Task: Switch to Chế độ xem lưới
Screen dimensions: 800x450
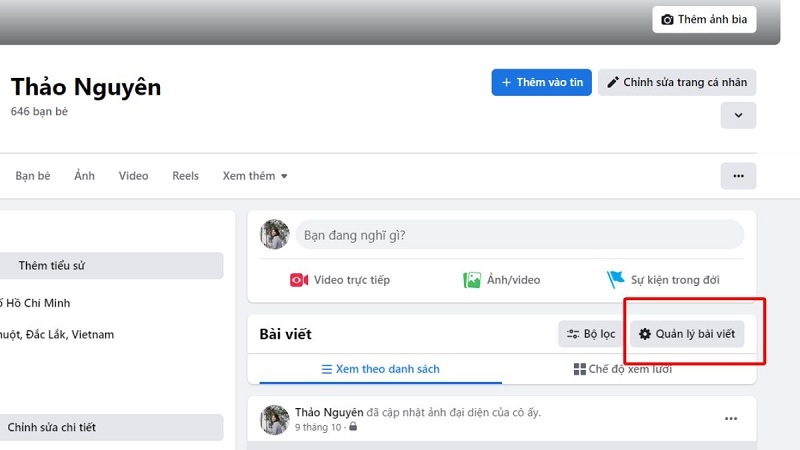Action: pyautogui.click(x=622, y=369)
